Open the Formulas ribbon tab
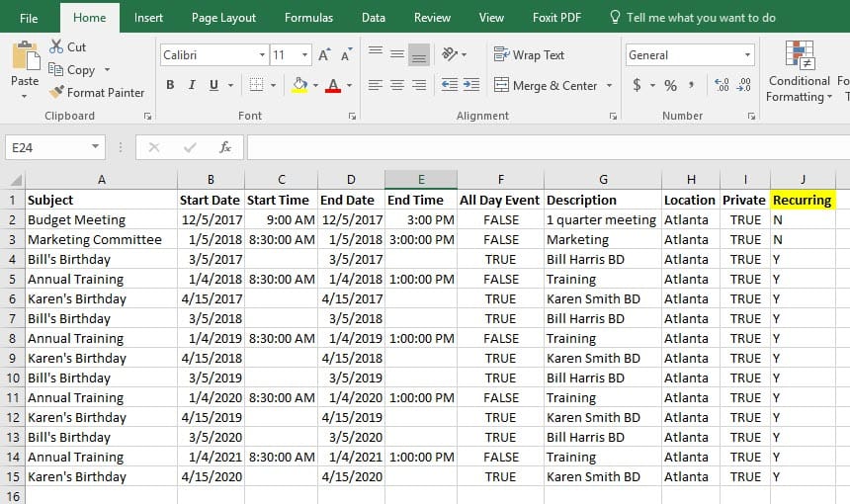This screenshot has width=850, height=504. pyautogui.click(x=308, y=18)
